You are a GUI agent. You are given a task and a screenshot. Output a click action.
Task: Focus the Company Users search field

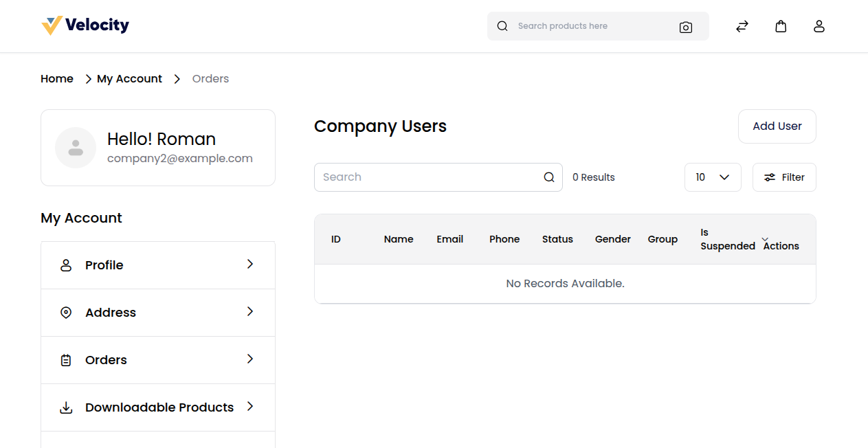(x=430, y=177)
